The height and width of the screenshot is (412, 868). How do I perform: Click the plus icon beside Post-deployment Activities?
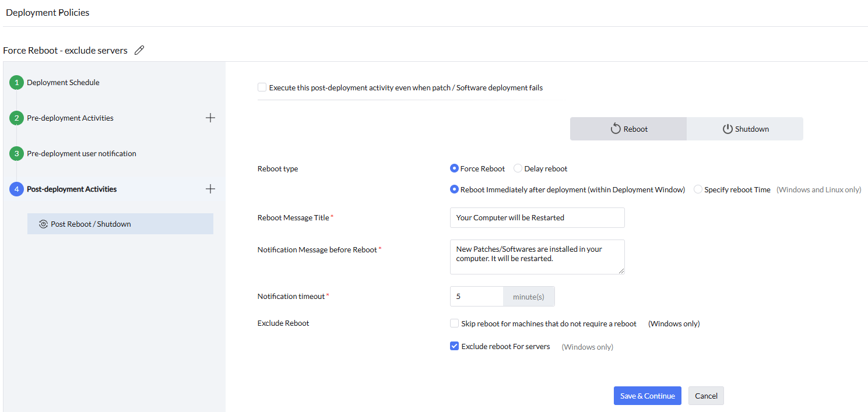click(x=210, y=189)
